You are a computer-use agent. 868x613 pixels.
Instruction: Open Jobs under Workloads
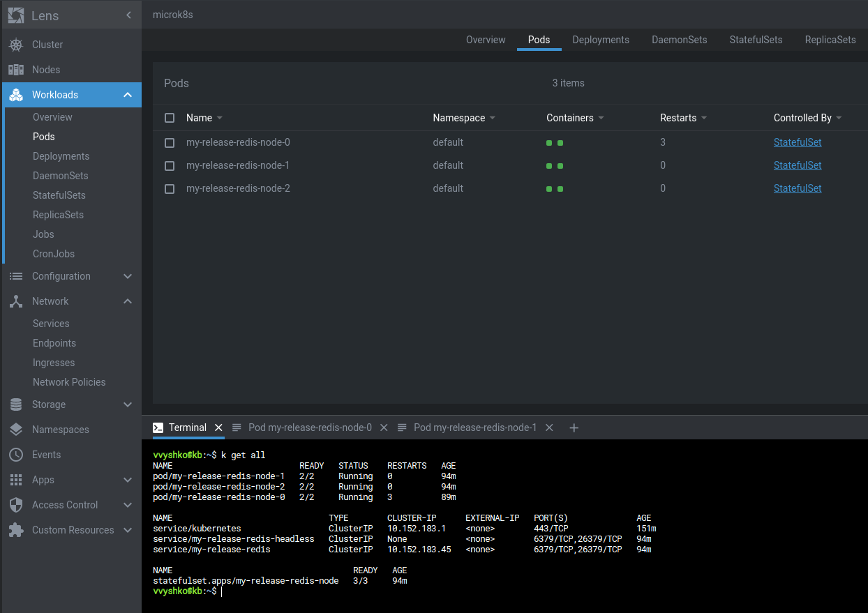43,234
